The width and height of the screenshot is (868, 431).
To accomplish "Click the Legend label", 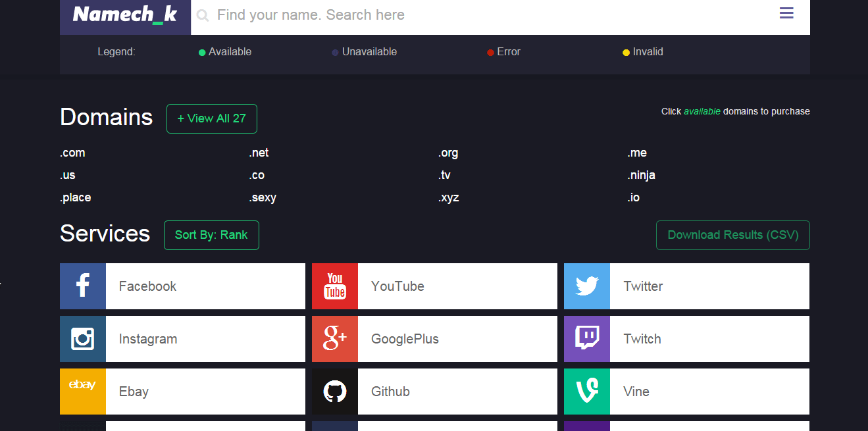I will click(116, 52).
